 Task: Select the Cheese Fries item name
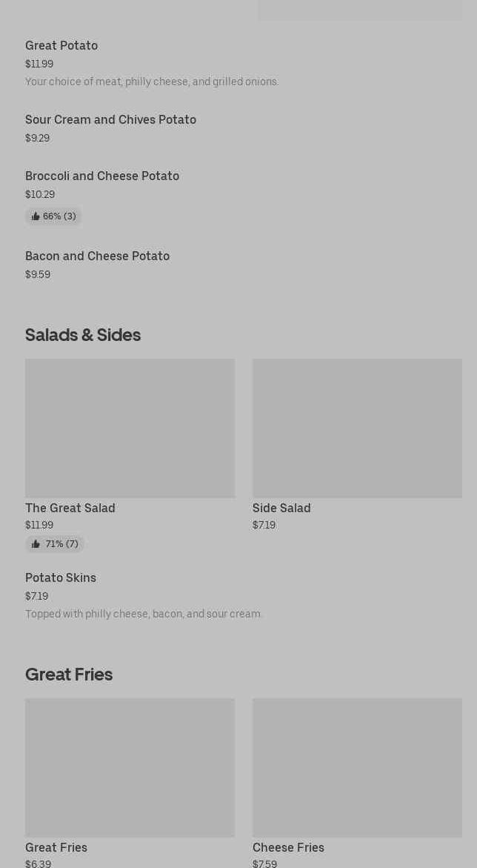[x=288, y=847]
